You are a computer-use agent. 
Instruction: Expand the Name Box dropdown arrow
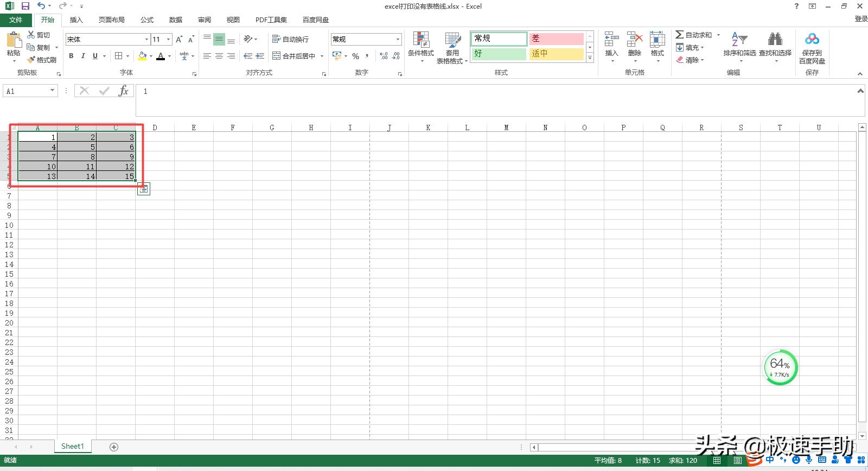[x=53, y=91]
